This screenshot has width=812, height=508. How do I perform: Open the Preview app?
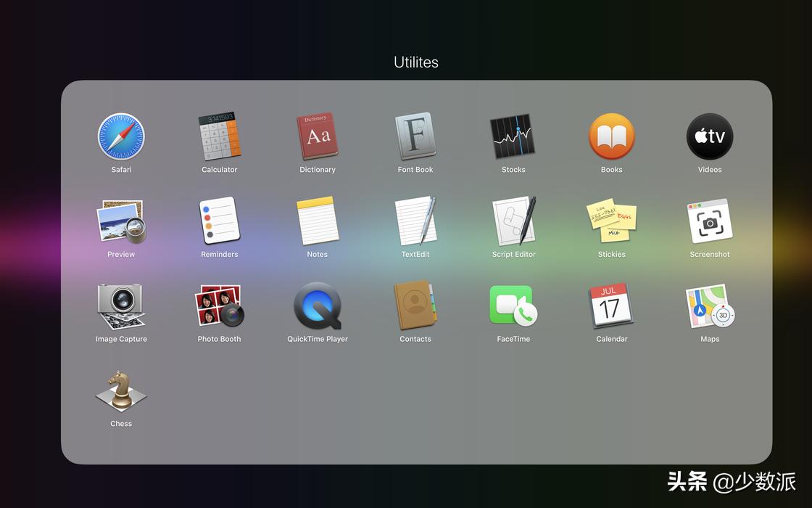tap(121, 221)
